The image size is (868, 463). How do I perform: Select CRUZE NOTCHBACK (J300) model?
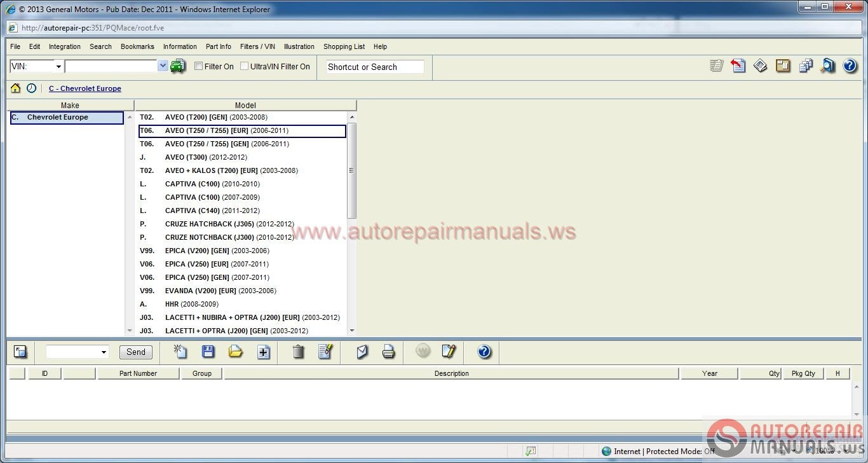tap(242, 237)
